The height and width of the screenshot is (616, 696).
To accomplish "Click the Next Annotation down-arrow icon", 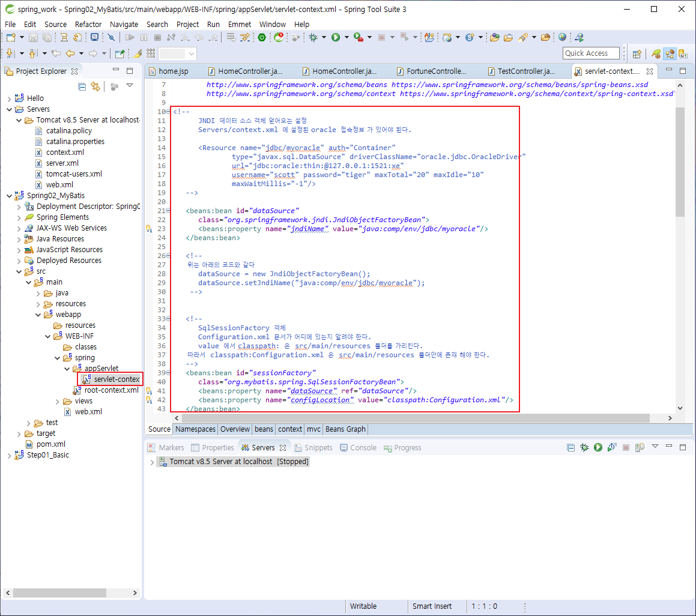I will 10,53.
